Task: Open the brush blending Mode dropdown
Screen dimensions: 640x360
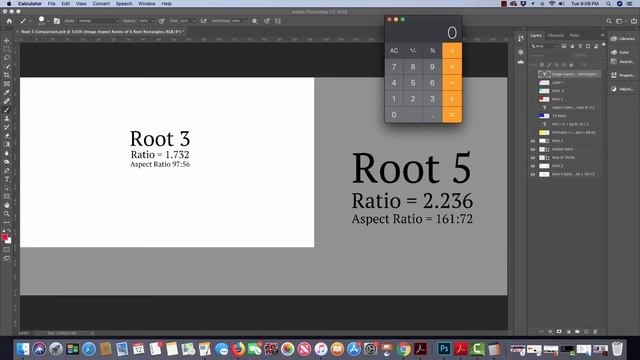Action: (x=98, y=21)
